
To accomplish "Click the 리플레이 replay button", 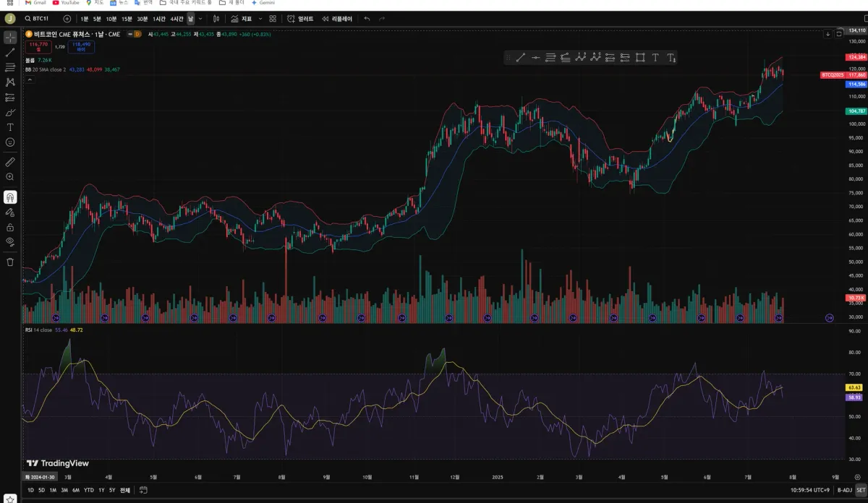I will [337, 19].
